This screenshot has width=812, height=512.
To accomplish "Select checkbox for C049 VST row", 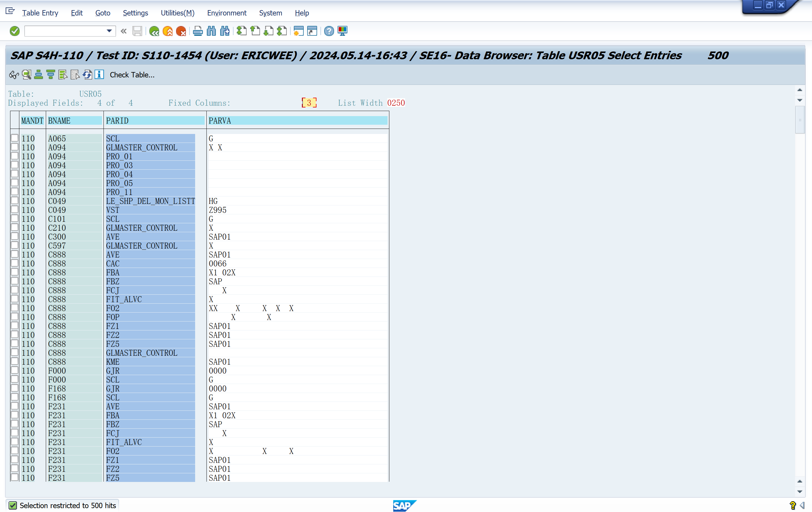I will tap(15, 210).
